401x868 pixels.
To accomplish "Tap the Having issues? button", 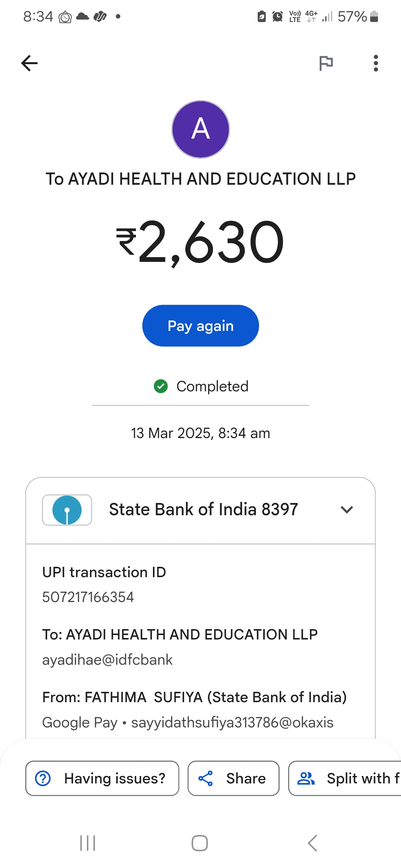I will click(x=102, y=778).
